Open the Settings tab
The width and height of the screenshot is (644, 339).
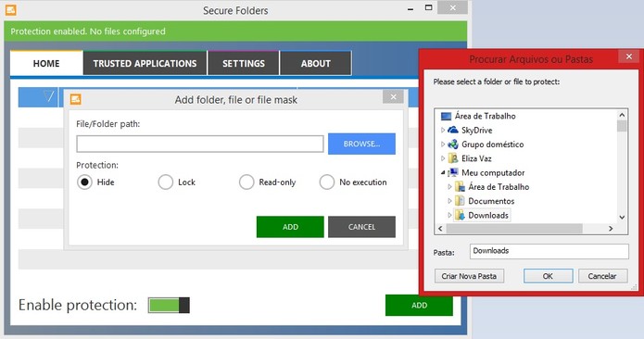244,64
